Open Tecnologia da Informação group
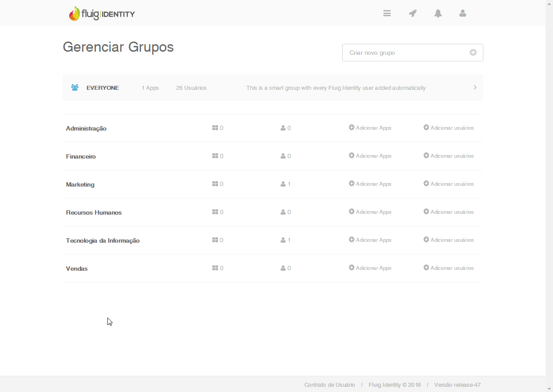 pos(103,240)
